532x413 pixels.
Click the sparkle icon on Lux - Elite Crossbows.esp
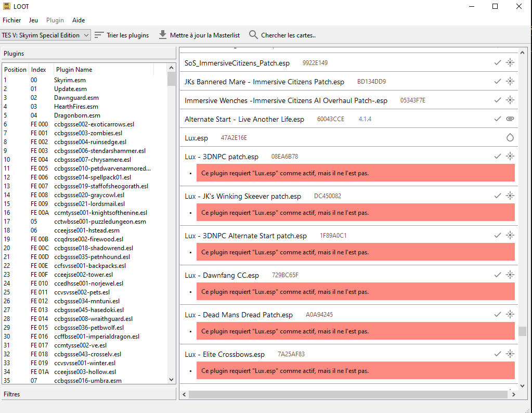(x=510, y=354)
